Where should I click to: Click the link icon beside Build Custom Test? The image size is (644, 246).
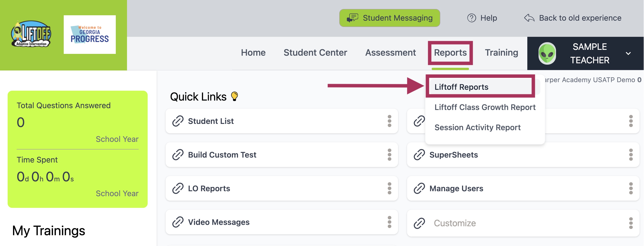178,155
